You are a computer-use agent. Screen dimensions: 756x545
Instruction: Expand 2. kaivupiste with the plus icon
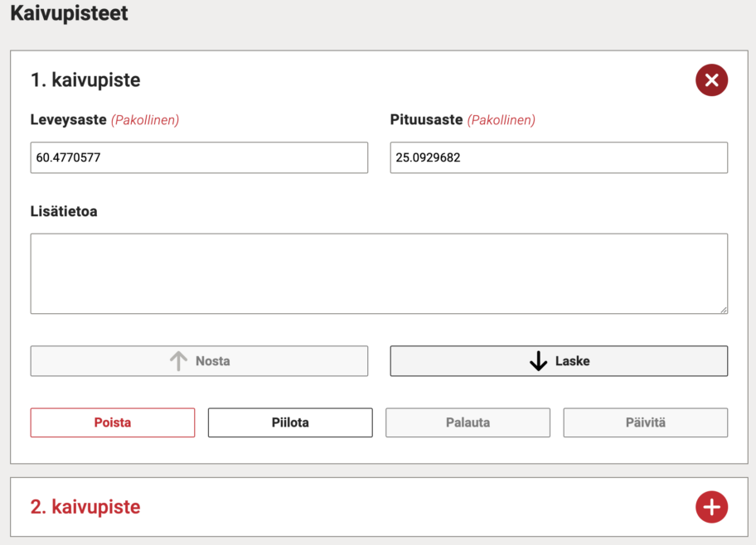[711, 507]
